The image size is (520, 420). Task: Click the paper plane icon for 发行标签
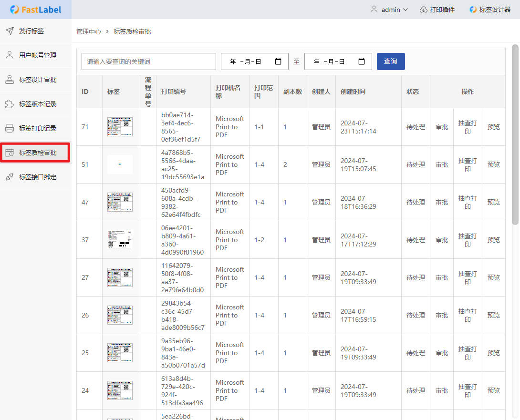point(10,31)
